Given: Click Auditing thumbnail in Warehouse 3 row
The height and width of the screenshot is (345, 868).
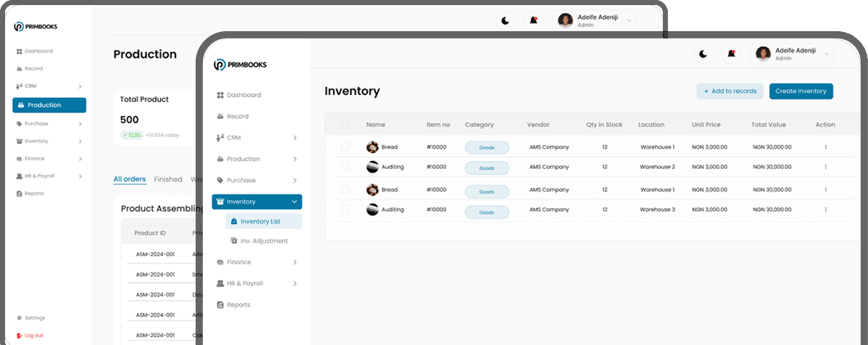Looking at the screenshot, I should [x=372, y=210].
